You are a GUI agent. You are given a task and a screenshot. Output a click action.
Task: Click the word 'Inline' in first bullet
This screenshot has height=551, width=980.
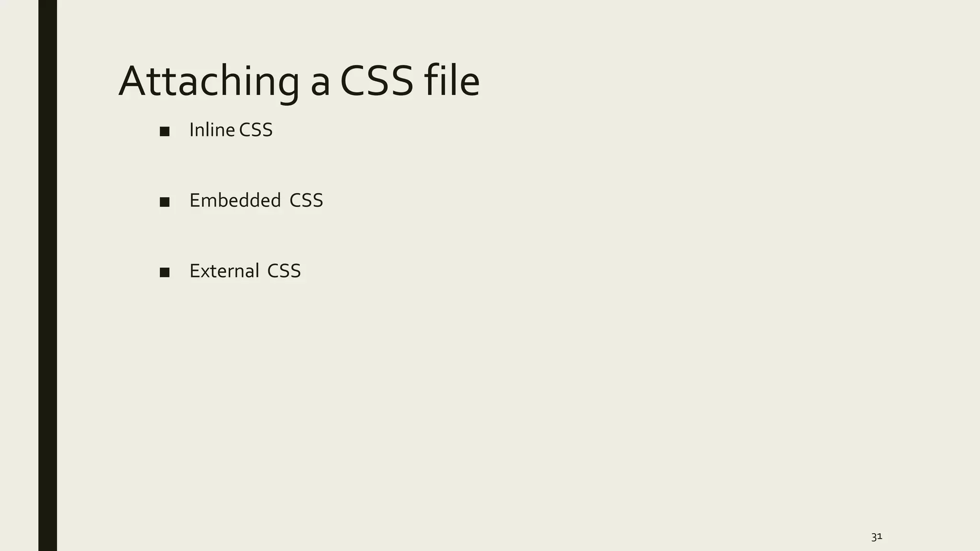[212, 130]
